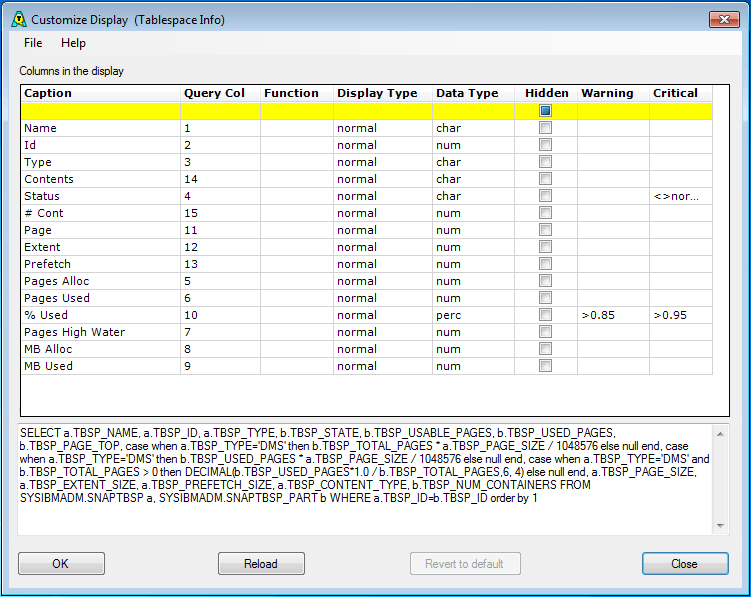Click the SQL text scrollbar down arrow
The height and width of the screenshot is (597, 751).
(x=720, y=526)
